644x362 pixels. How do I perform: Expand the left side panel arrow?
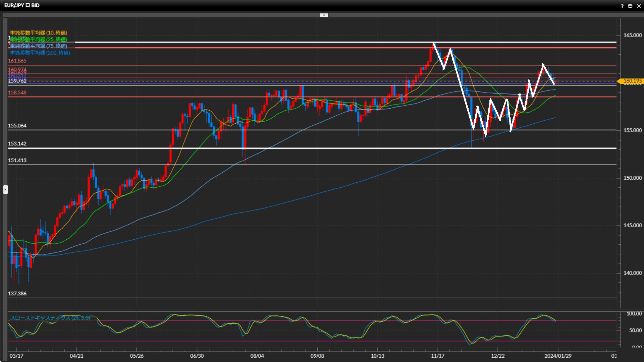pos(5,190)
